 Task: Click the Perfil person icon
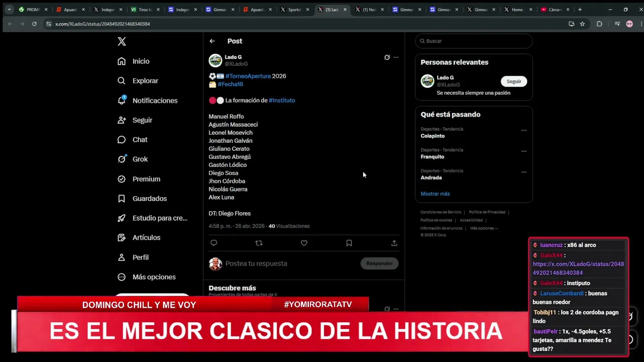tap(121, 257)
